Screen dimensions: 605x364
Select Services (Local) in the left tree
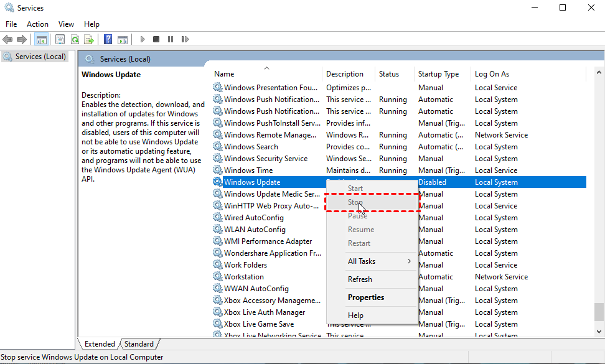[x=40, y=57]
